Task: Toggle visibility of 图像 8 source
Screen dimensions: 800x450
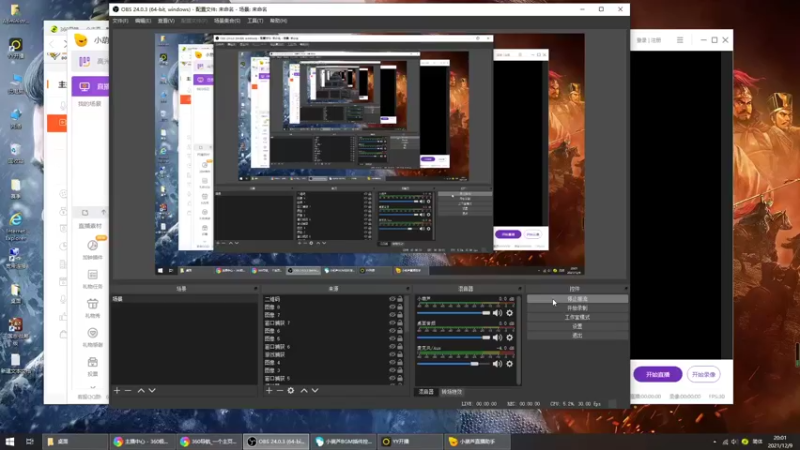Action: point(392,307)
